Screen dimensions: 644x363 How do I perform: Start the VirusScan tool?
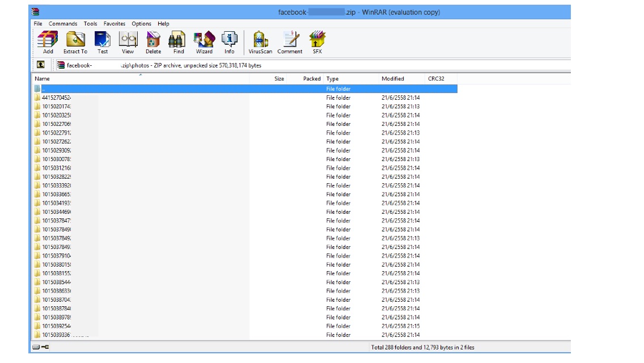[x=260, y=43]
